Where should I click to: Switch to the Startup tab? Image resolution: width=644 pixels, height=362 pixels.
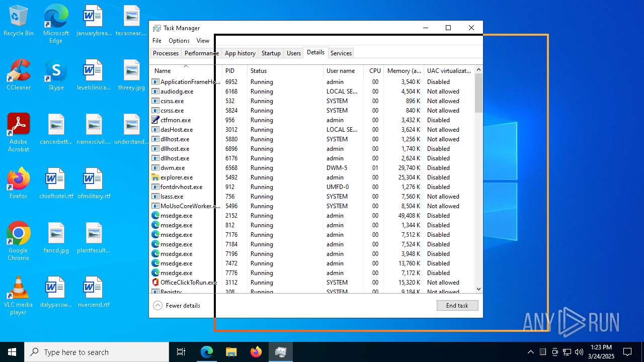click(x=271, y=53)
